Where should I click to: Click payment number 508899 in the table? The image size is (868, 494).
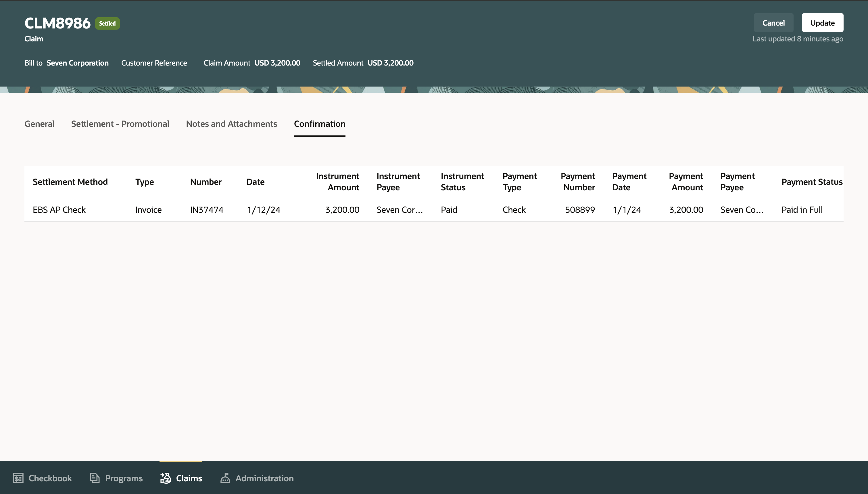[x=579, y=209]
